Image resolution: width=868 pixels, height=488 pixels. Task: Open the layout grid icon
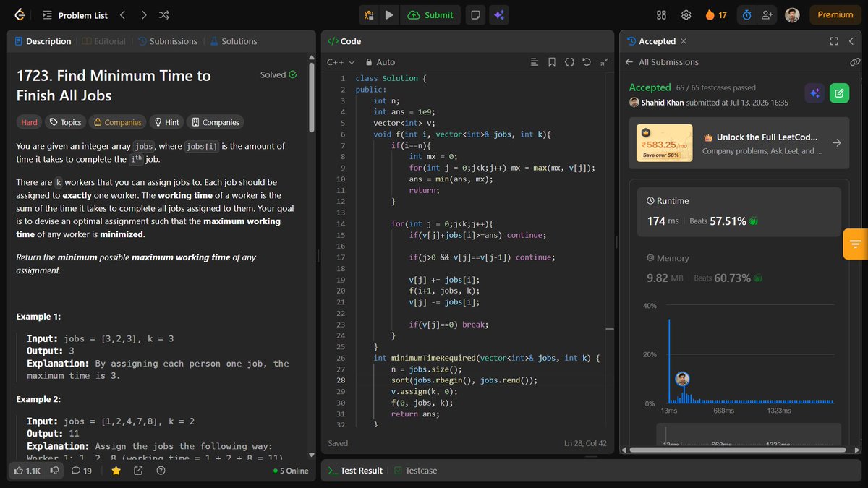pos(661,14)
